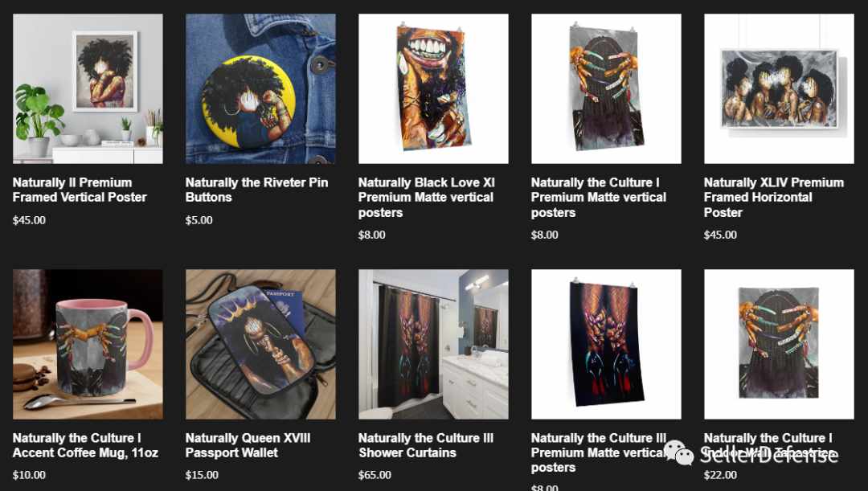
Task: Click Naturally the Culture I Premium Matte title
Action: 599,198
